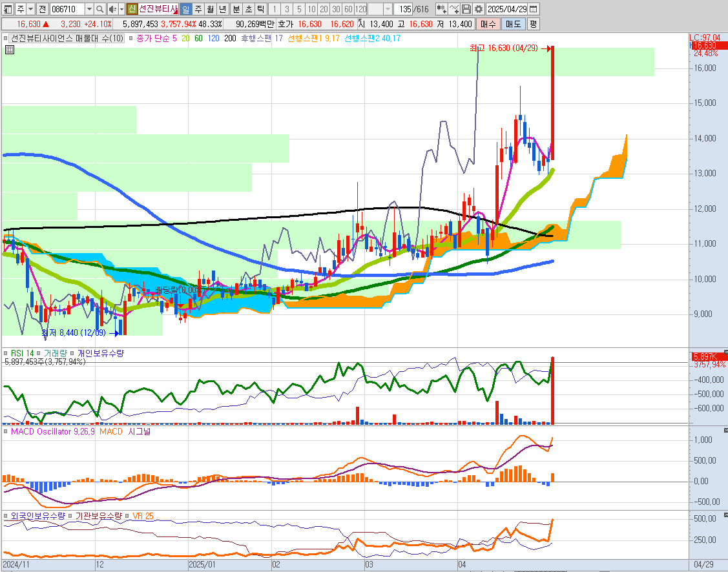Open the calendar date picker icon
The height and width of the screenshot is (572, 728).
pyautogui.click(x=534, y=9)
